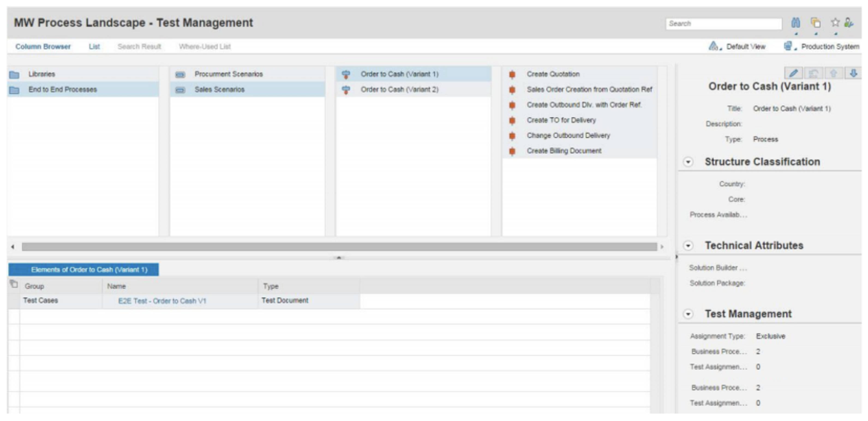This screenshot has height=421, width=868.
Task: Select the Create Billing Document step
Action: pyautogui.click(x=564, y=151)
